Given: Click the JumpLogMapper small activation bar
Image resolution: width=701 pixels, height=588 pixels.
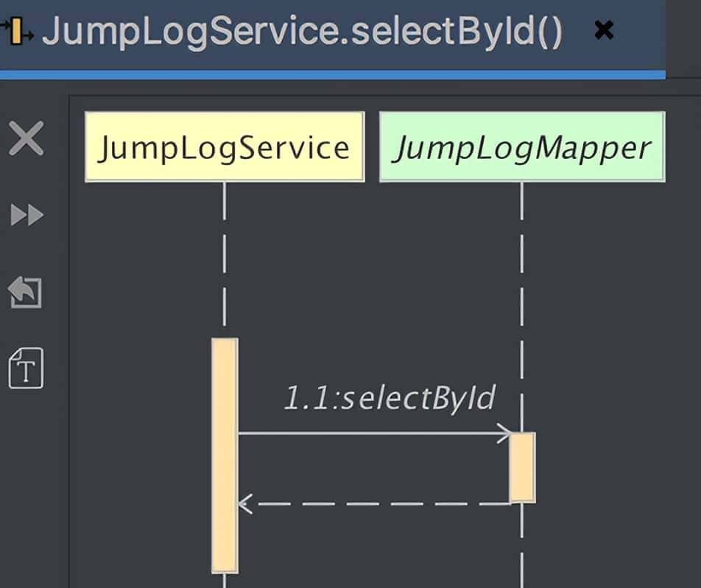Looking at the screenshot, I should (x=522, y=467).
